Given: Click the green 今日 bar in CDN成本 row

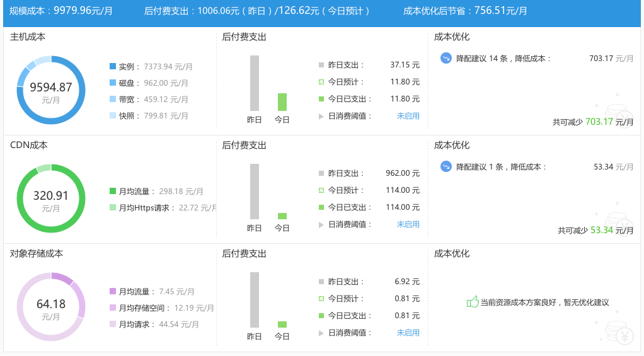Looking at the screenshot, I should pyautogui.click(x=282, y=216).
